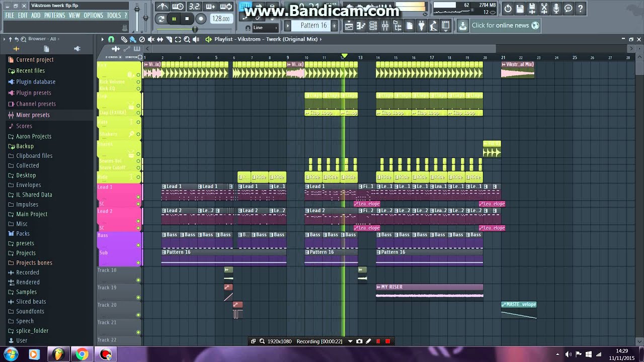Viewport: 644px width, 362px height.
Task: Click the speech bubble hint icon
Action: point(568,9)
